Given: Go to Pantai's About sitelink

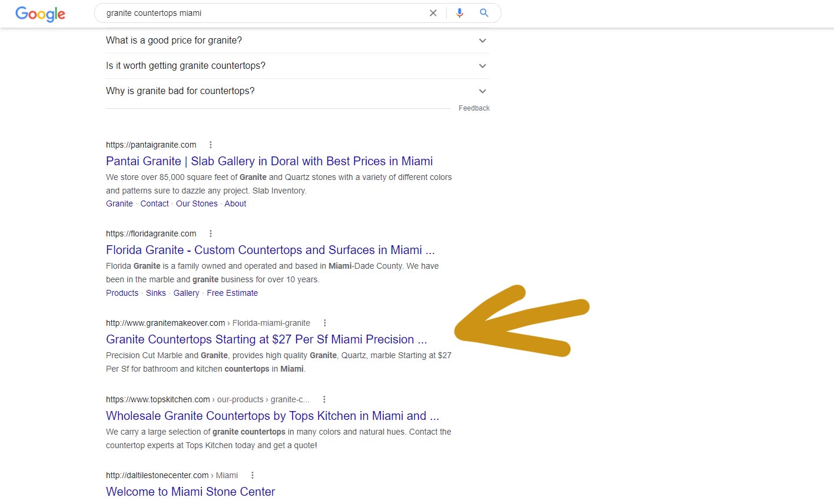Looking at the screenshot, I should point(235,203).
